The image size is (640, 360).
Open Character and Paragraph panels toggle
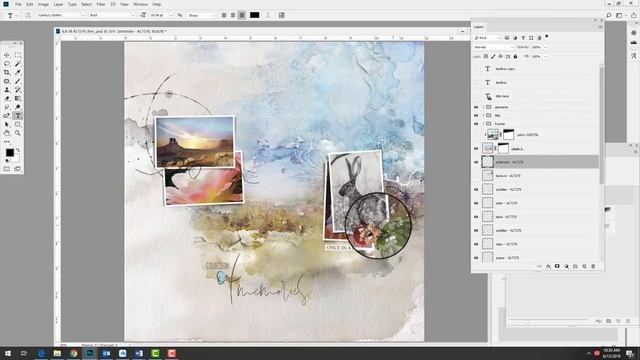tap(282, 15)
